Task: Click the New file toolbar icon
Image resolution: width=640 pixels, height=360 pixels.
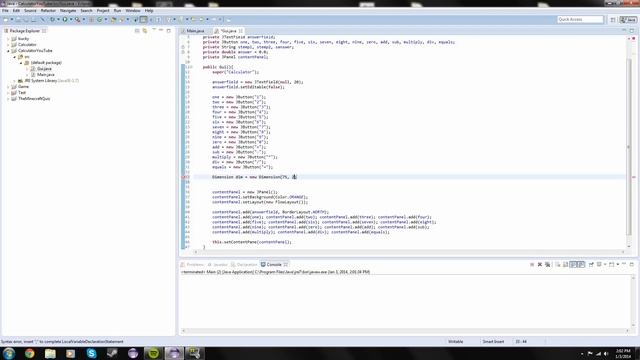Action: pyautogui.click(x=5, y=20)
